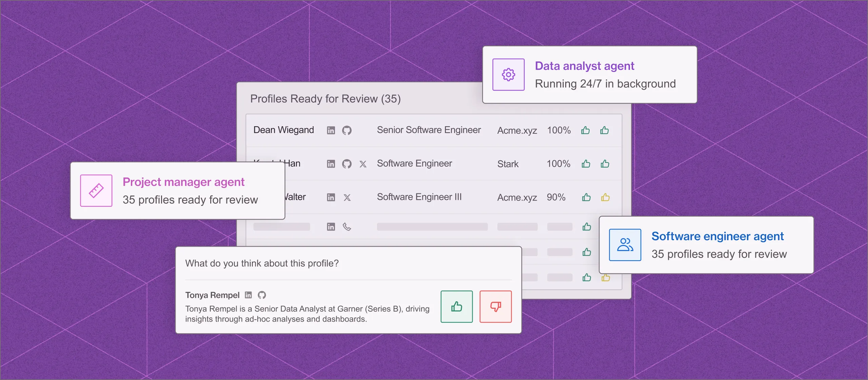The height and width of the screenshot is (380, 868).
Task: Click the ruler icon on Project manager agent
Action: coord(96,191)
